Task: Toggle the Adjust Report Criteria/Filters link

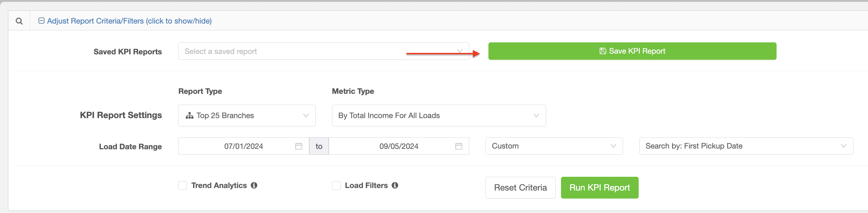Action: pos(129,21)
